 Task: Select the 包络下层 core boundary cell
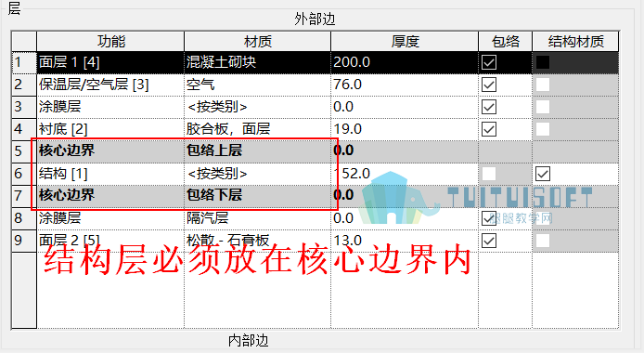click(258, 196)
